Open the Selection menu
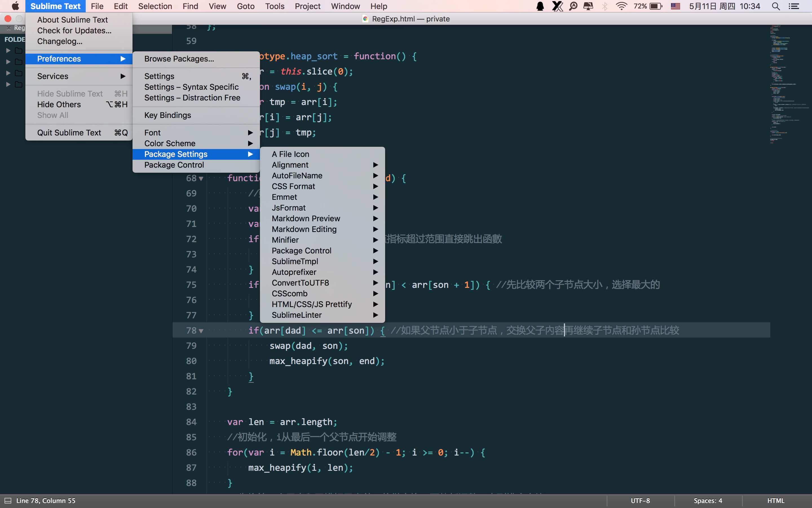Viewport: 812px width, 508px height. coord(155,6)
